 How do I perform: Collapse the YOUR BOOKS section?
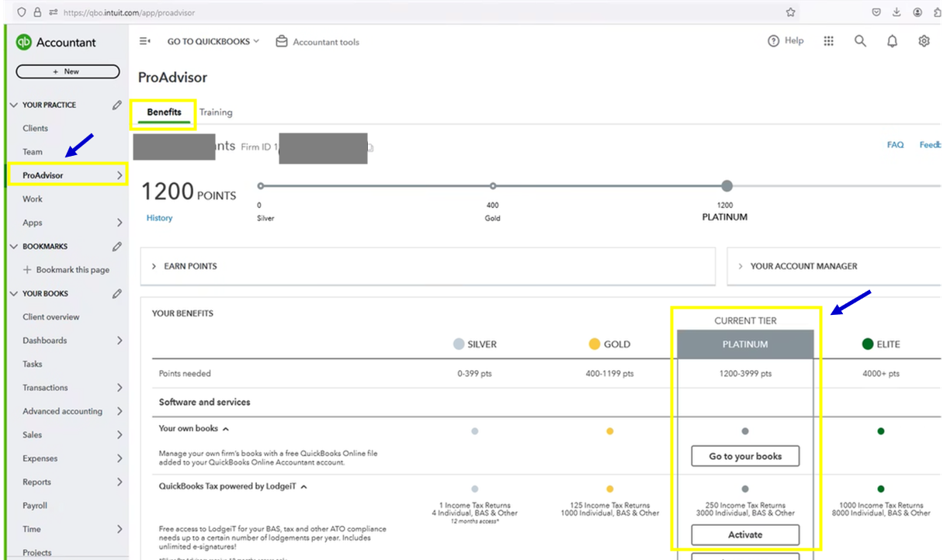coord(14,294)
